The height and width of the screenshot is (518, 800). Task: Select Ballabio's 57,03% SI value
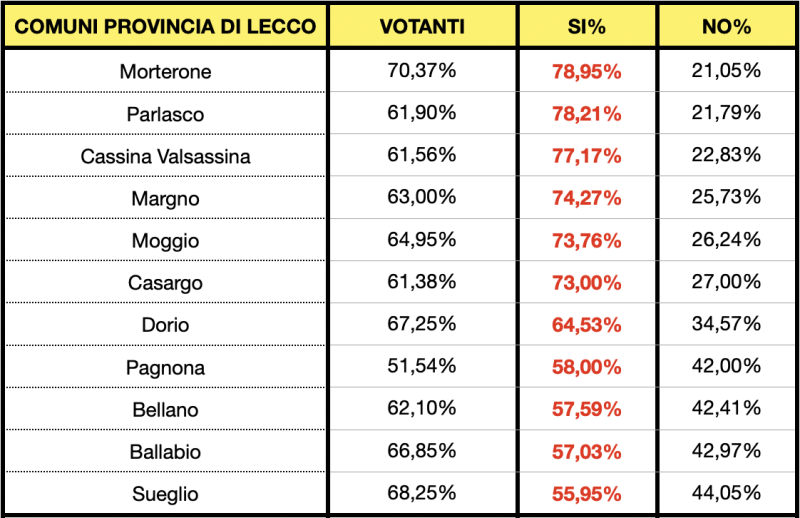[x=586, y=452]
